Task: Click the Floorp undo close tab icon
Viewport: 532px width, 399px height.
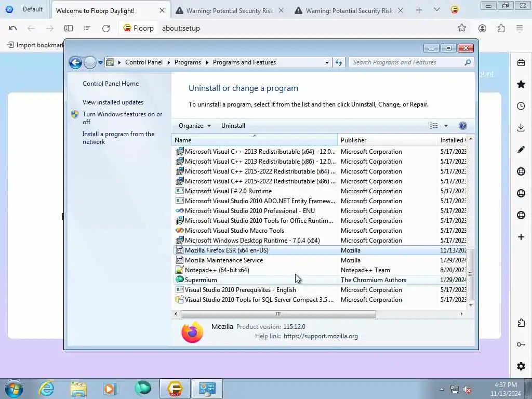Action: point(12,28)
